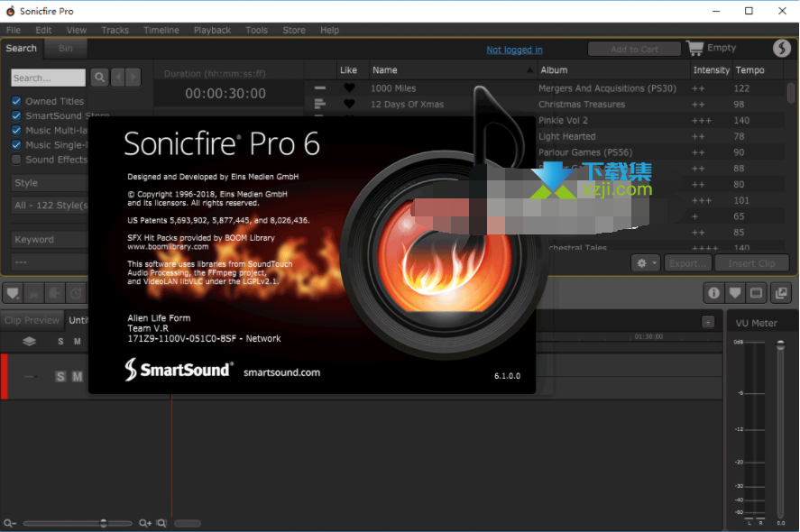Viewport: 800px width, 532px height.
Task: Toggle the SmartSound Store checkbox
Action: point(16,115)
